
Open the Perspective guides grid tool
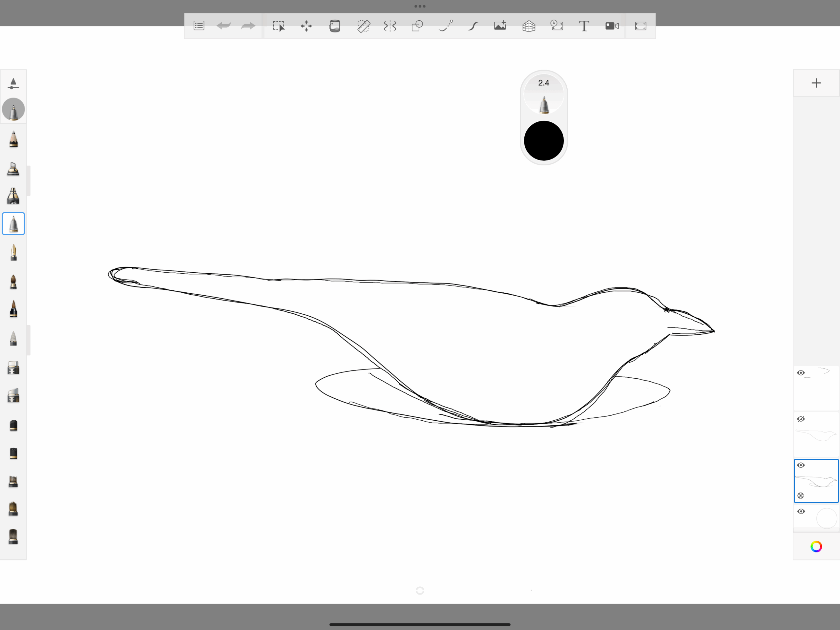pyautogui.click(x=529, y=26)
